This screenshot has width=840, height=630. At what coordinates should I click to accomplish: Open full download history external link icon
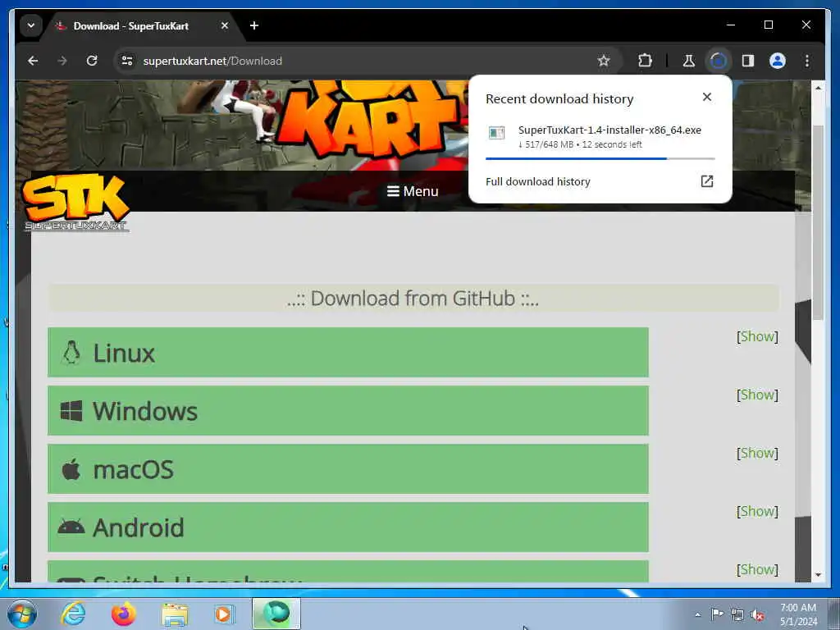tap(707, 181)
